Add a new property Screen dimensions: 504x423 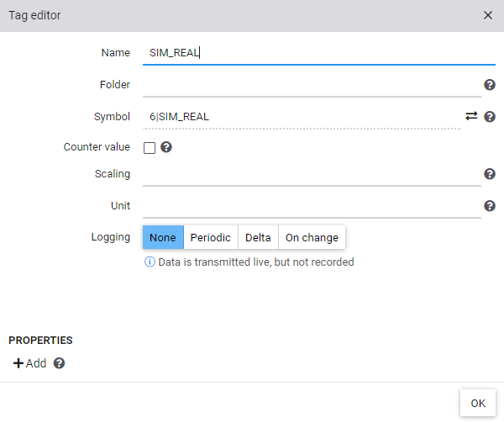(29, 363)
